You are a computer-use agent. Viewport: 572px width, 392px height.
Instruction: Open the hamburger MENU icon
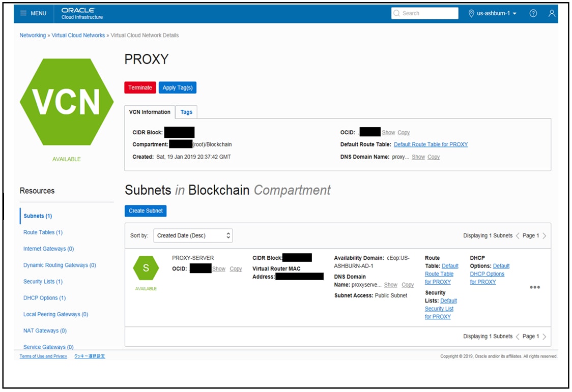click(23, 13)
